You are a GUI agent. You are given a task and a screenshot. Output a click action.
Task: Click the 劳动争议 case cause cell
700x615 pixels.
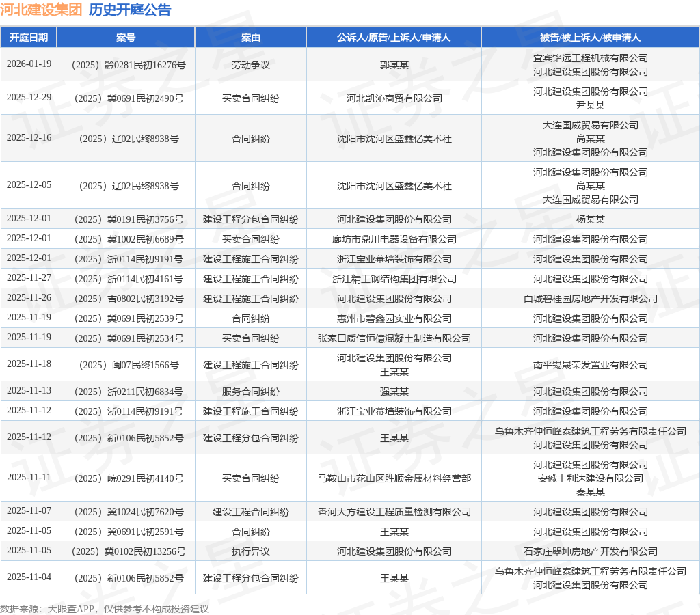click(x=250, y=65)
